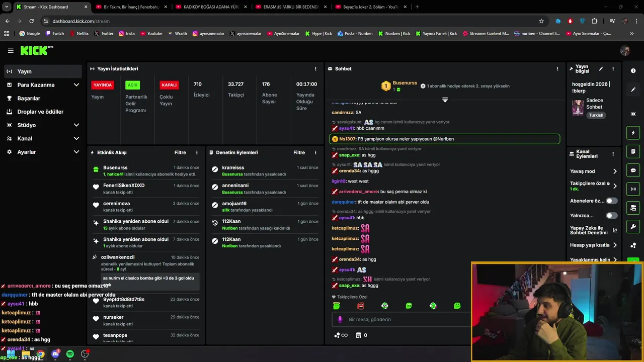Click the capture frame icon in right sidebar
This screenshot has width=644, height=362.
[x=633, y=114]
